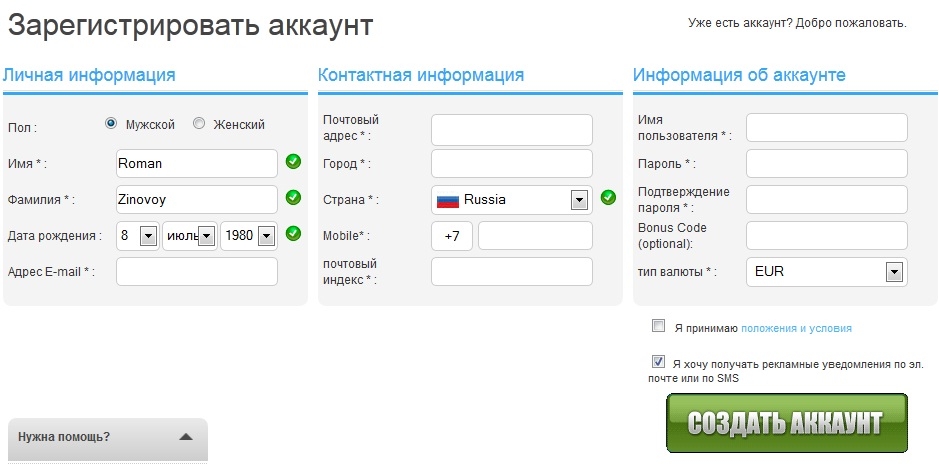The image size is (939, 474).
Task: Select the Мужской gender radio button
Action: click(x=111, y=124)
